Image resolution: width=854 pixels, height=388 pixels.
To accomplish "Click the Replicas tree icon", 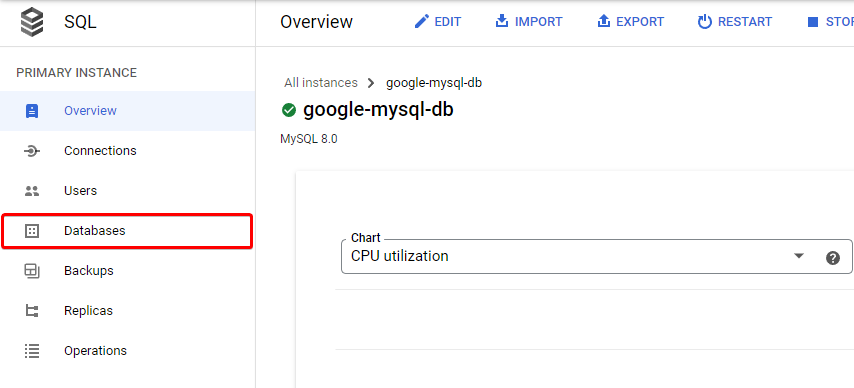I will point(32,311).
